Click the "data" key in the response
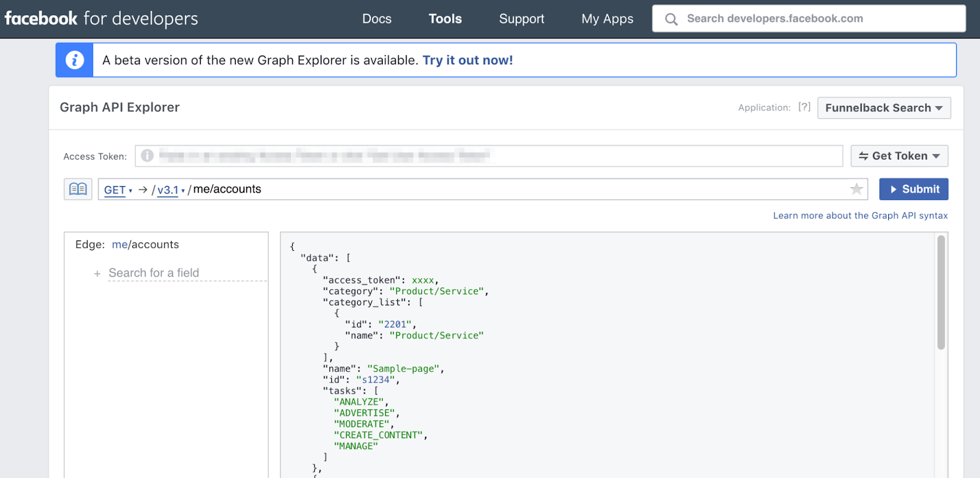980x478 pixels. 317,258
